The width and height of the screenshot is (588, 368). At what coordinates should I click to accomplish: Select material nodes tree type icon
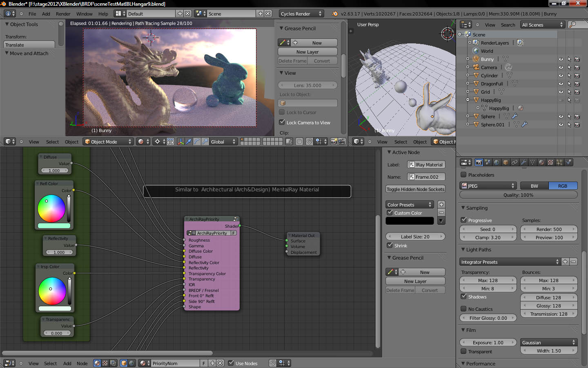point(97,363)
